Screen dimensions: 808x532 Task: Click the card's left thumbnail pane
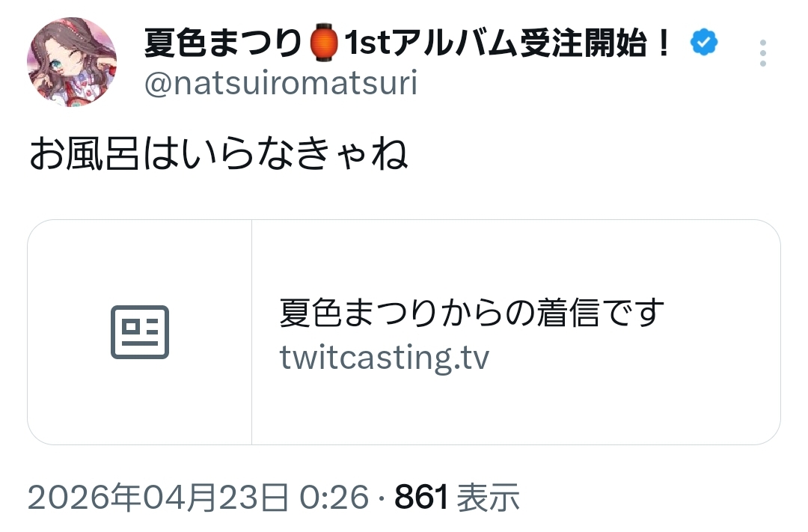click(140, 332)
